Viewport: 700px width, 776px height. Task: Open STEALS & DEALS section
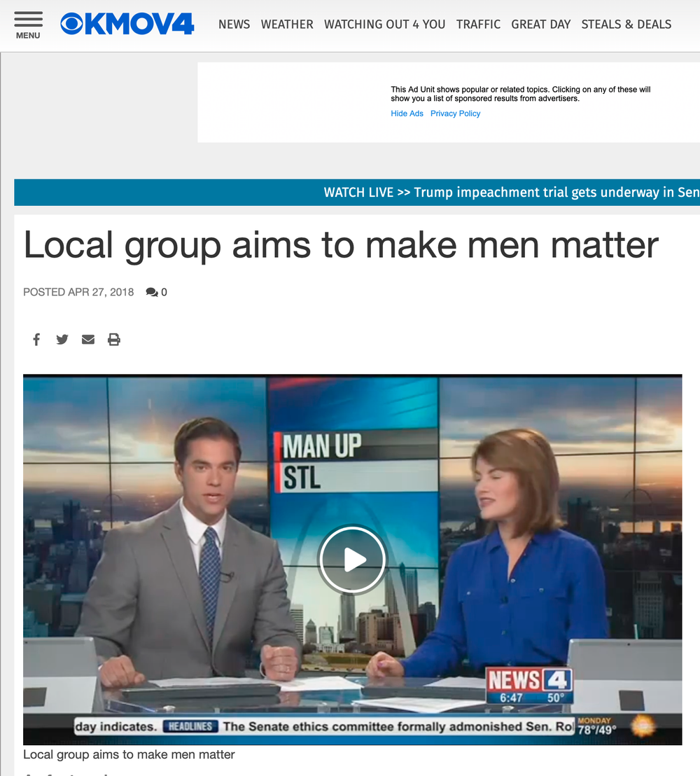(626, 25)
